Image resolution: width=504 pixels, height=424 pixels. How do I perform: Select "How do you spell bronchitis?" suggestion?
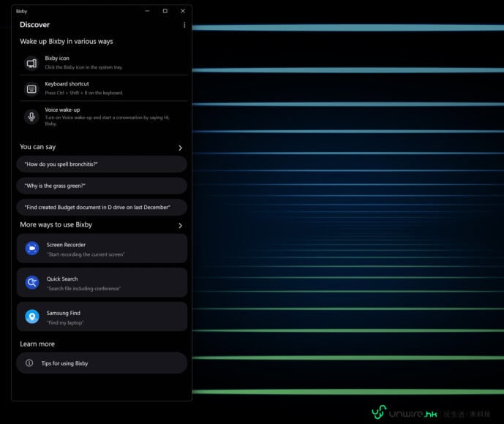point(102,164)
